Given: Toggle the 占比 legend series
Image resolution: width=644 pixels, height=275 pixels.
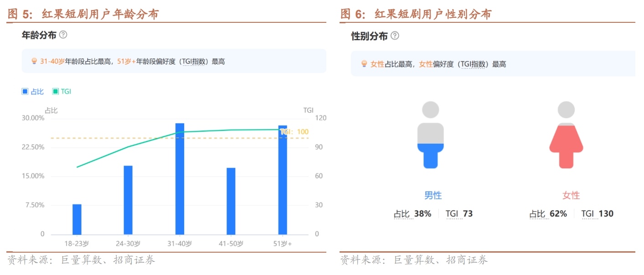Looking at the screenshot, I should pos(33,92).
